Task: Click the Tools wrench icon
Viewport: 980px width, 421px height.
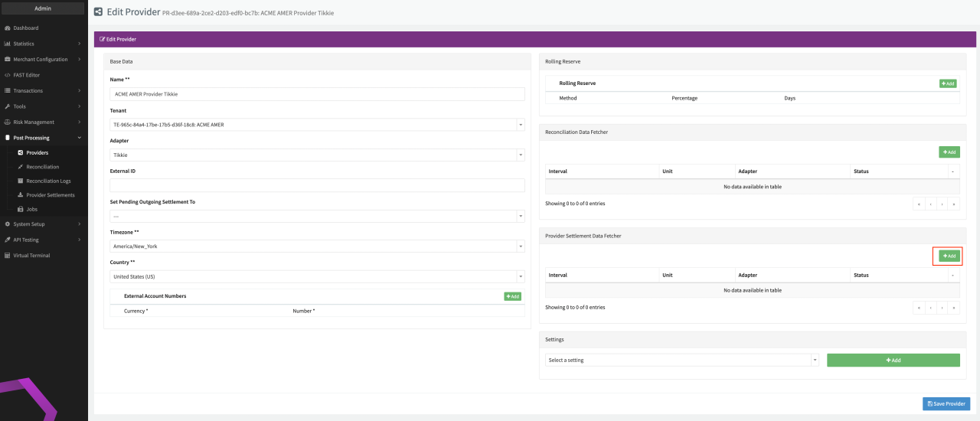Action: [x=8, y=106]
